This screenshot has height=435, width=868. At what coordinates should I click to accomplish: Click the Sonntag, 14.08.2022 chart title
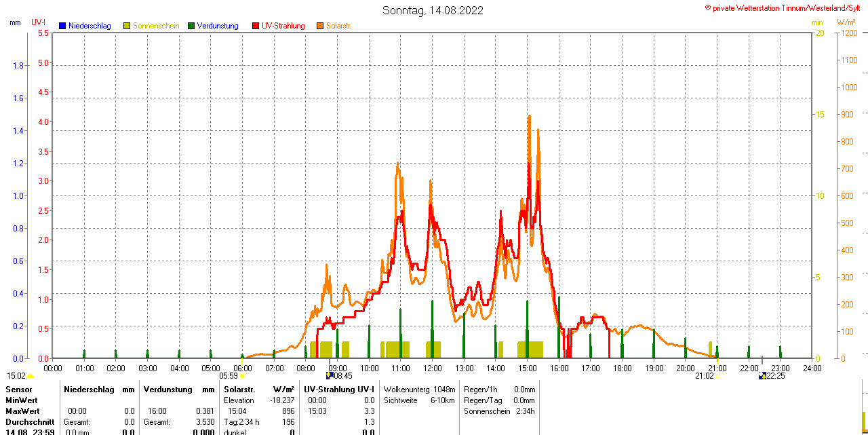point(433,10)
